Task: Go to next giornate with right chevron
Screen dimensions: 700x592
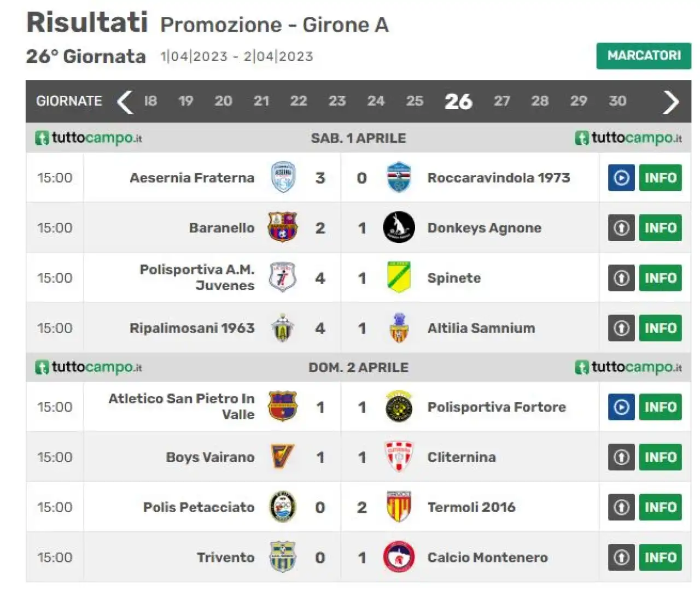Action: click(x=670, y=102)
